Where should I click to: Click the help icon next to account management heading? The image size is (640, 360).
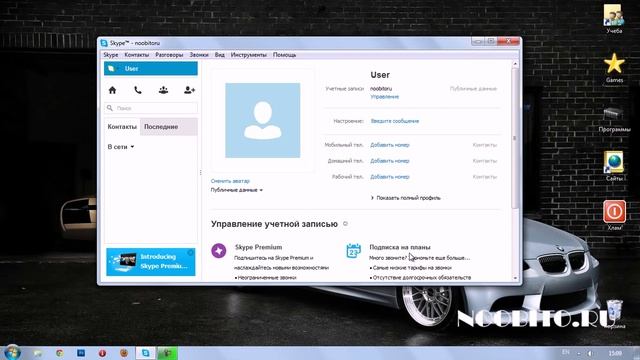pyautogui.click(x=345, y=224)
